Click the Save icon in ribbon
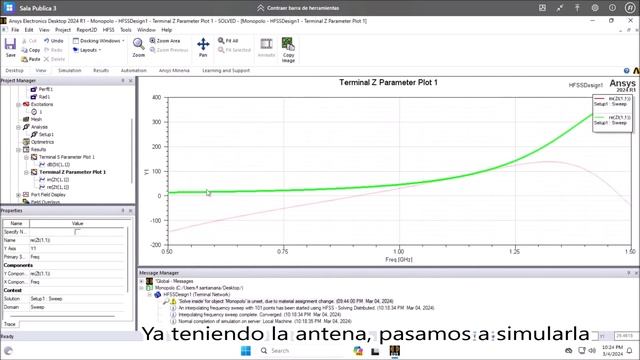 pos(10,47)
